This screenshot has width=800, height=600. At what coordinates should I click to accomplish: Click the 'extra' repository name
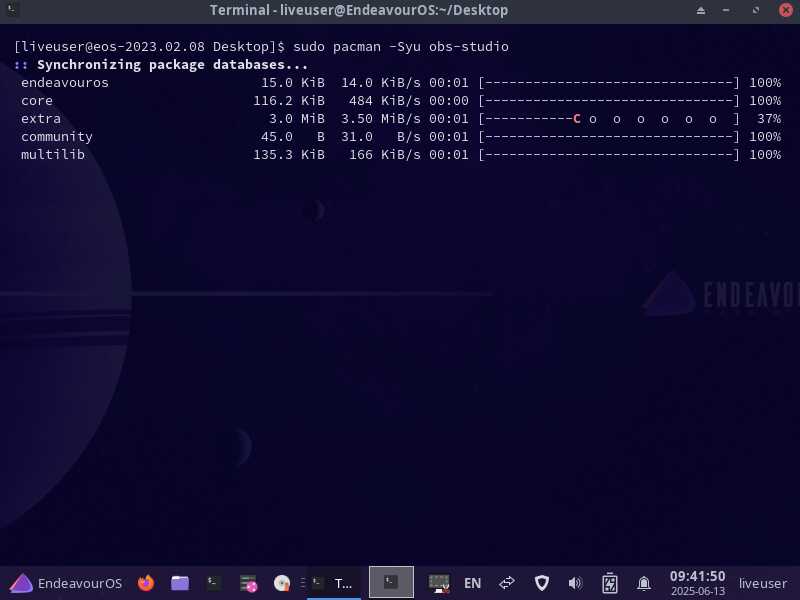coord(41,118)
